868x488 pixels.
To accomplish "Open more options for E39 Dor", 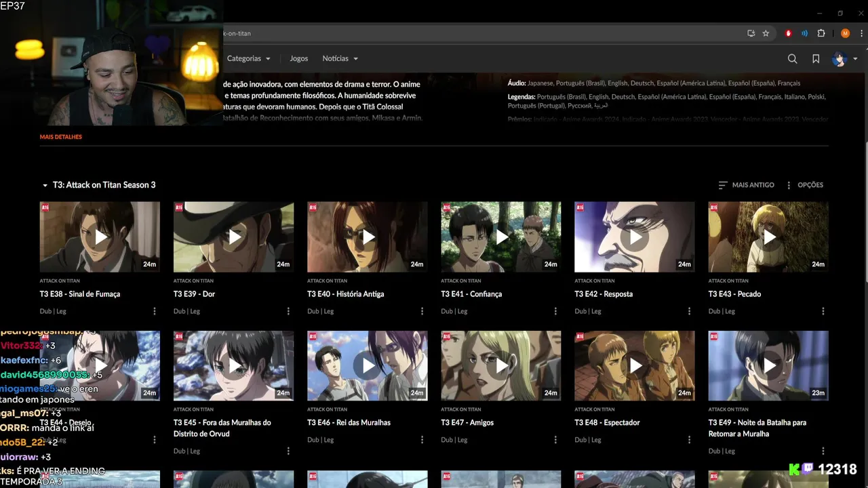I will 288,311.
